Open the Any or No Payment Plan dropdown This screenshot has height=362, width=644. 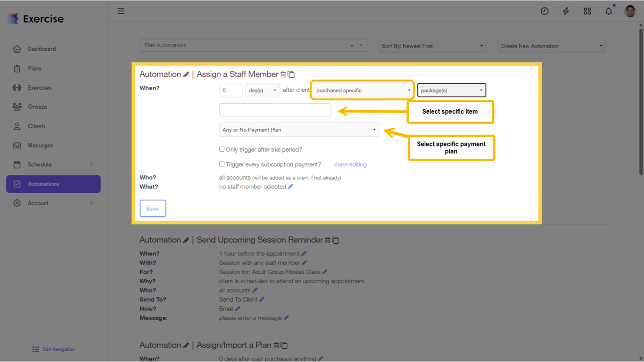tap(299, 129)
